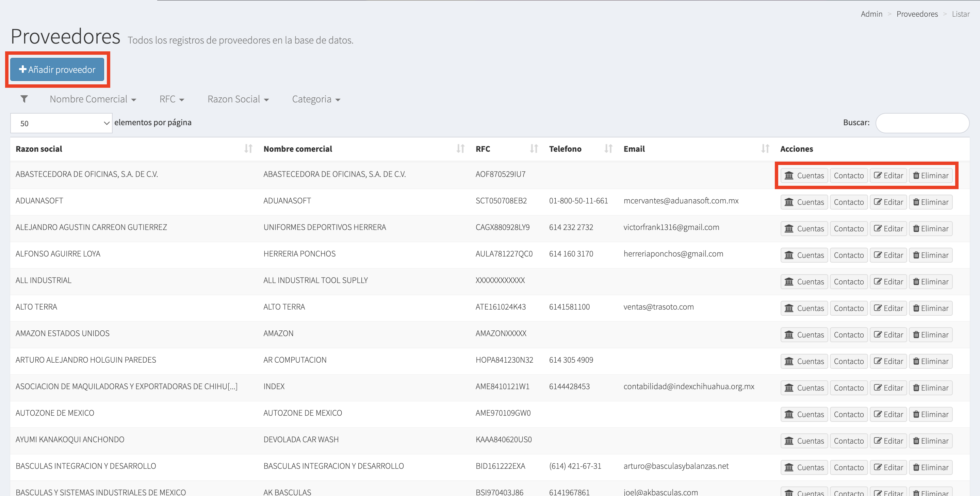This screenshot has width=980, height=496.
Task: Delete the AUTOZONE DE MEXICO row
Action: [931, 414]
